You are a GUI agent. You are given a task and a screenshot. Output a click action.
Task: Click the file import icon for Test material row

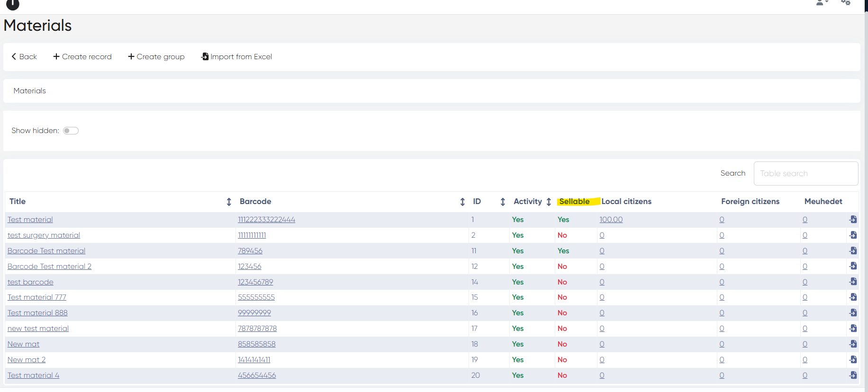click(x=853, y=219)
